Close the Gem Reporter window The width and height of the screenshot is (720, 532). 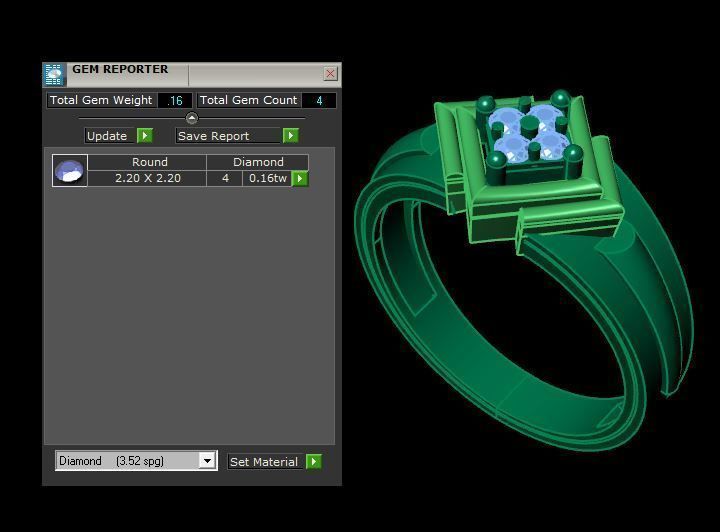330,73
